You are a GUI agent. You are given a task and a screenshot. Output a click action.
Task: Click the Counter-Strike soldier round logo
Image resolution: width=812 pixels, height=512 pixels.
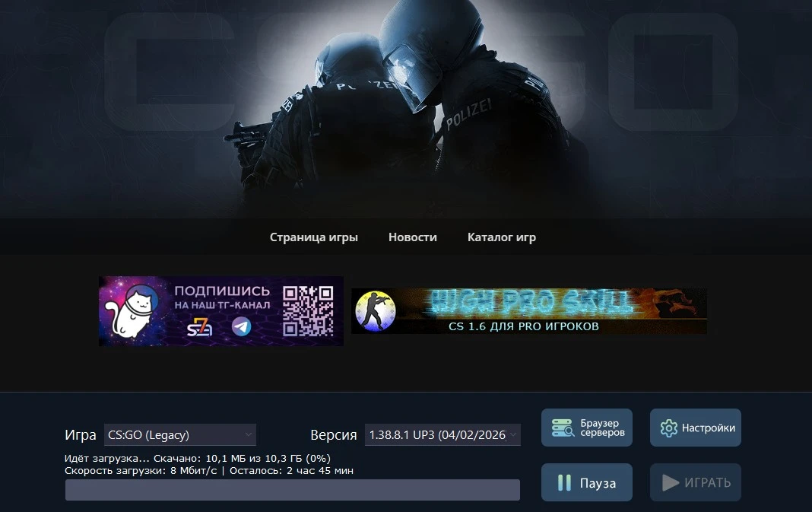click(376, 311)
